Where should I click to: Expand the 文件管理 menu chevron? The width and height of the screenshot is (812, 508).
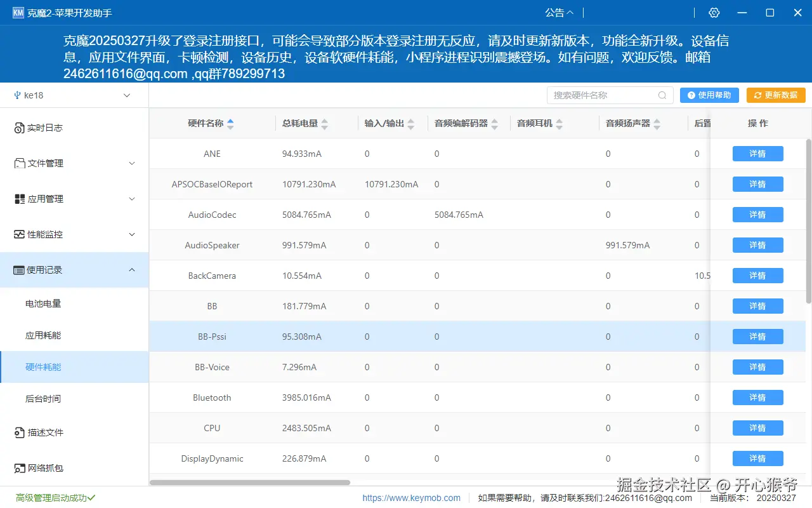coord(132,163)
